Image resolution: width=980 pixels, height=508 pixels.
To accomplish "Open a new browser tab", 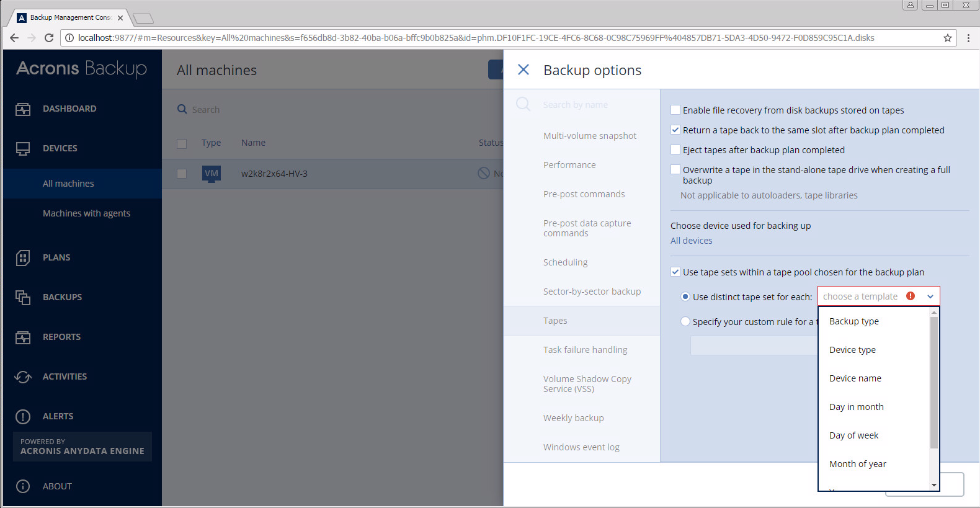I will 143,19.
